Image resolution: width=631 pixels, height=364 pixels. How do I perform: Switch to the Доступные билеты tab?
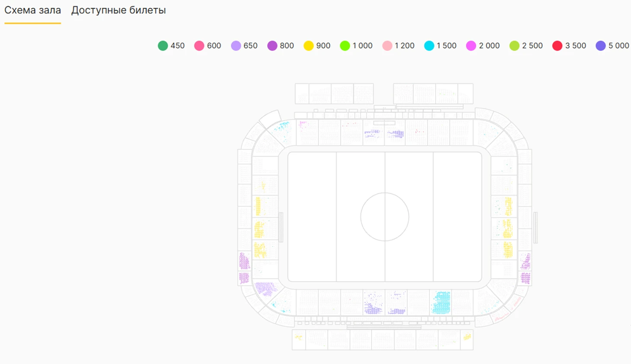118,10
